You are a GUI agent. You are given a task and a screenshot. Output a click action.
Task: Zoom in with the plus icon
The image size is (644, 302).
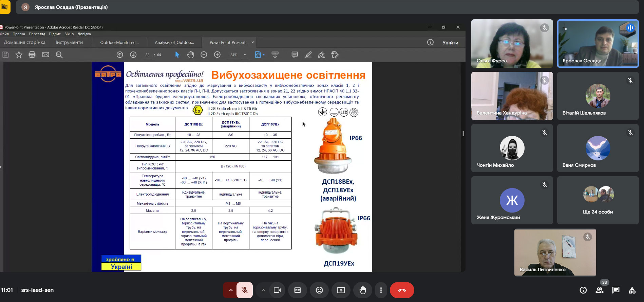(217, 55)
